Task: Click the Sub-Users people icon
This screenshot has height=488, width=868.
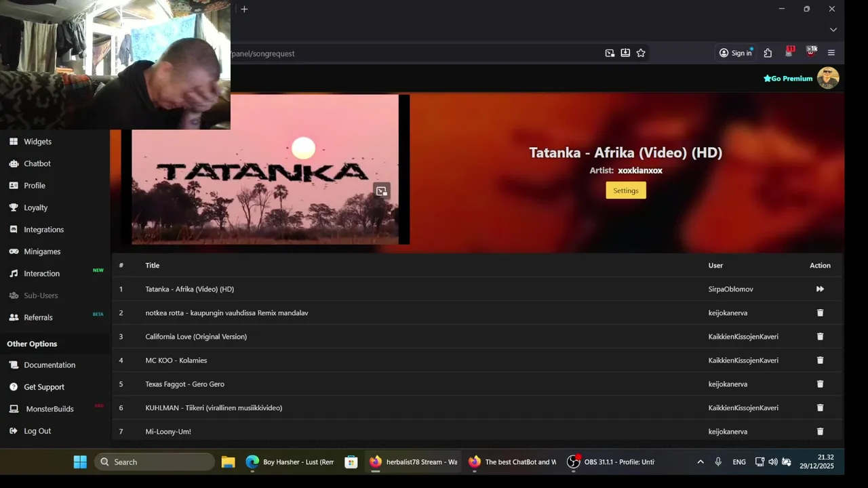Action: pos(14,296)
